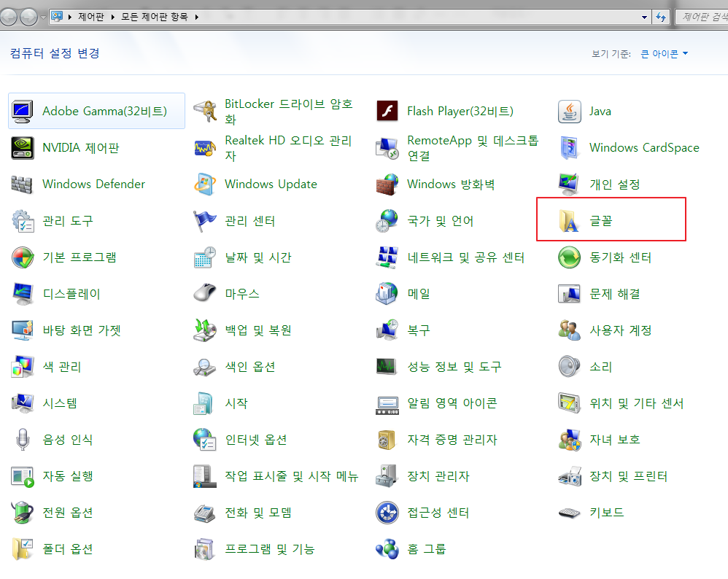Screen dimensions: 728x579
Task: Open the 홈 그룹 spheres icon
Action: click(387, 549)
